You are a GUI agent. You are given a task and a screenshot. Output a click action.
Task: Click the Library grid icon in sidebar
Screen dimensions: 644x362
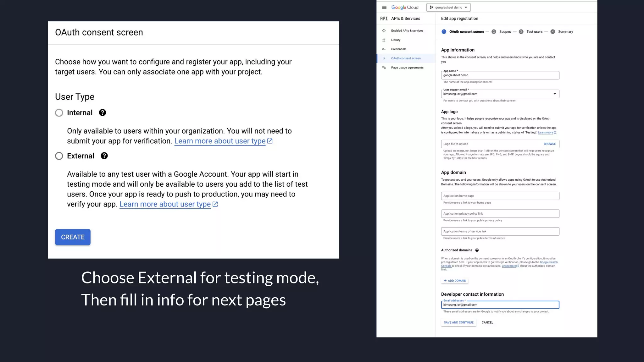(384, 40)
